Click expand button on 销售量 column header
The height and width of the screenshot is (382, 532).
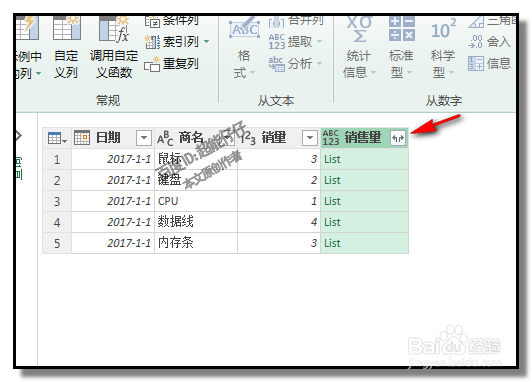tap(398, 138)
